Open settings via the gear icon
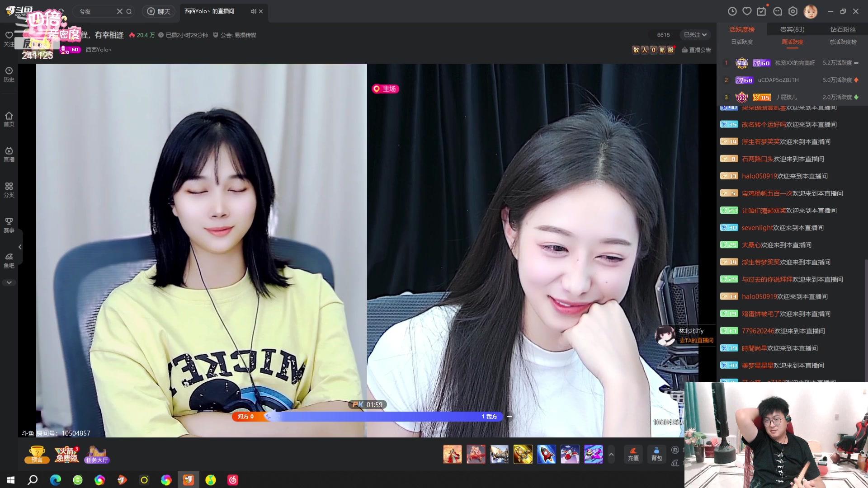 tap(794, 11)
